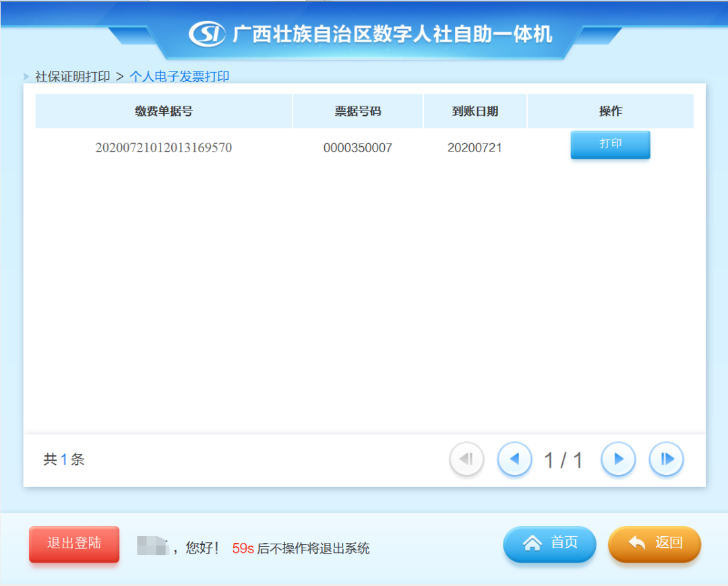The image size is (728, 586).
Task: Go to the next page of results
Action: [x=618, y=459]
